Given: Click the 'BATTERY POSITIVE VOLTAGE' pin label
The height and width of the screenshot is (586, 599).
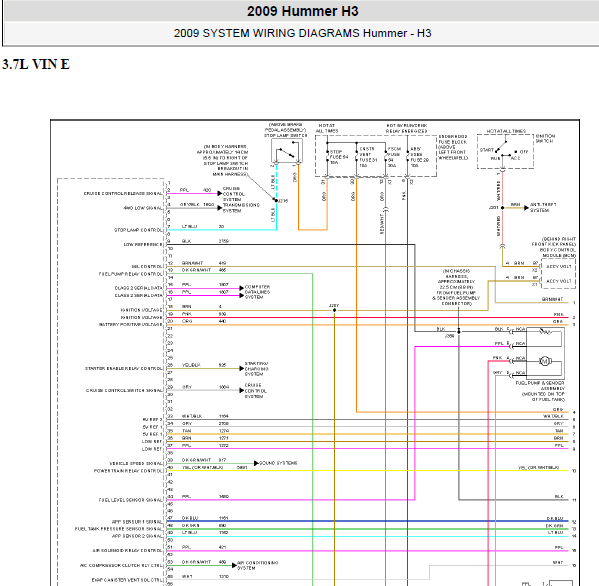Looking at the screenshot, I should (131, 325).
